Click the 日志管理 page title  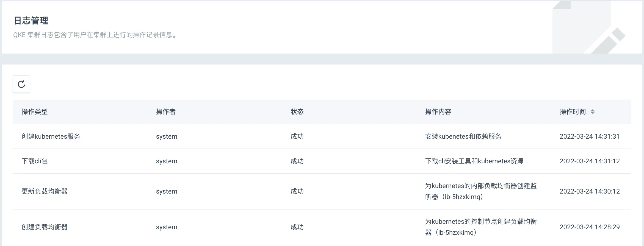(31, 21)
